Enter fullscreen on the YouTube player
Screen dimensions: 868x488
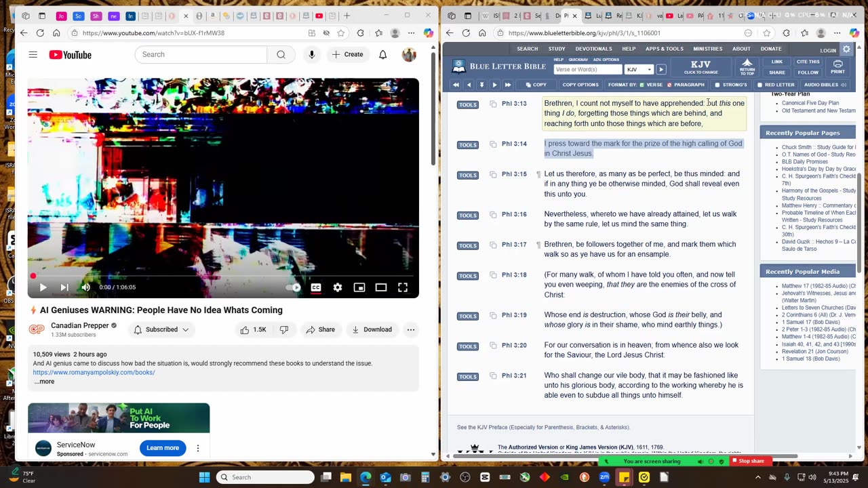(403, 287)
